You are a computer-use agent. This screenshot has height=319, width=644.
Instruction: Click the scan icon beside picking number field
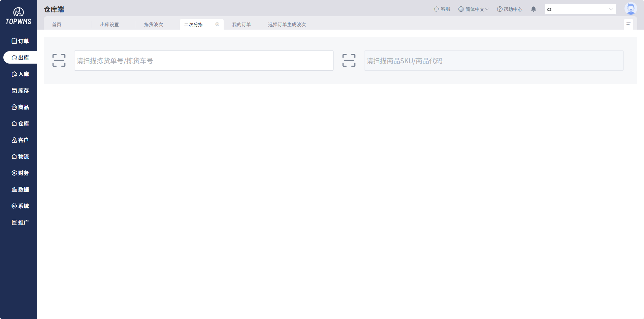[59, 61]
